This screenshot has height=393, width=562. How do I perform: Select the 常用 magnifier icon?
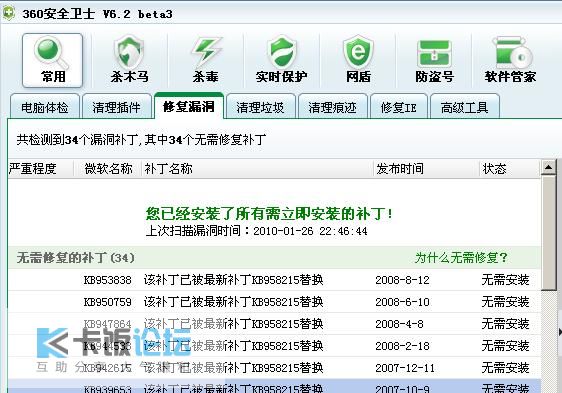coord(53,60)
